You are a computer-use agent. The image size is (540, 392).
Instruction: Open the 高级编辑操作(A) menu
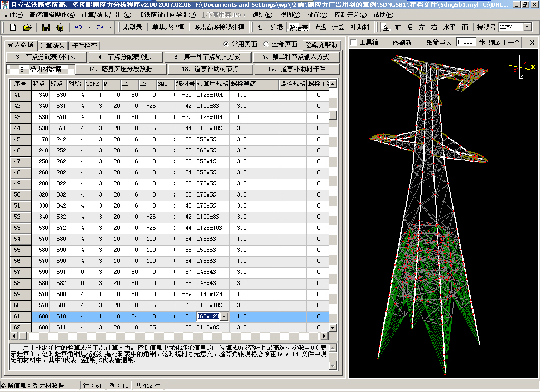click(x=52, y=15)
